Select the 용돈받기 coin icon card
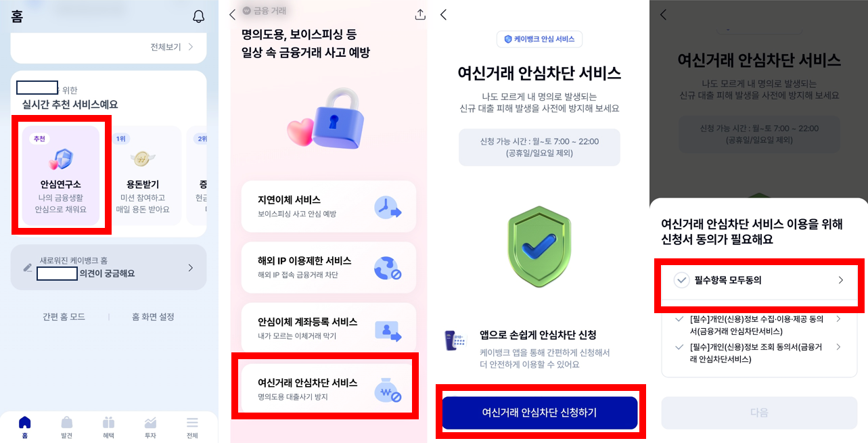868x443 pixels. (x=143, y=175)
